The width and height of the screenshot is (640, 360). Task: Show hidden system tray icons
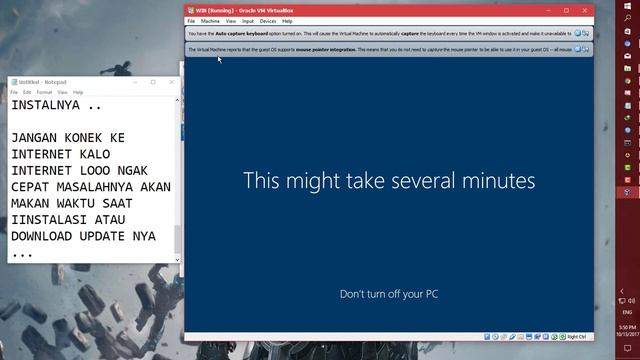[622, 291]
